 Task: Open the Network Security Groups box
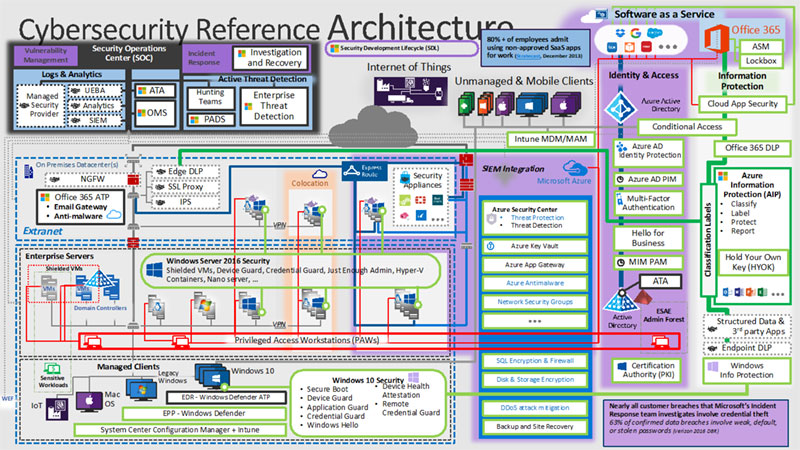click(534, 302)
